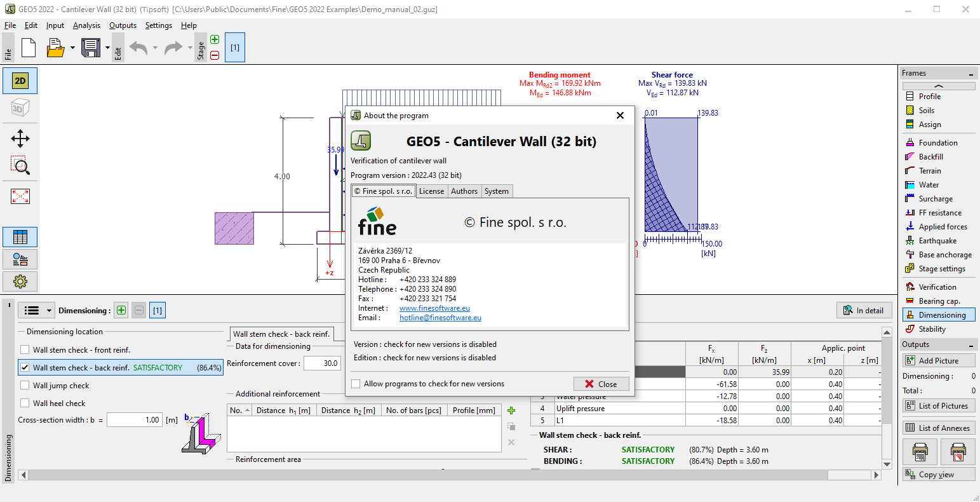Open the Outputs menu
980x502 pixels.
tap(123, 25)
